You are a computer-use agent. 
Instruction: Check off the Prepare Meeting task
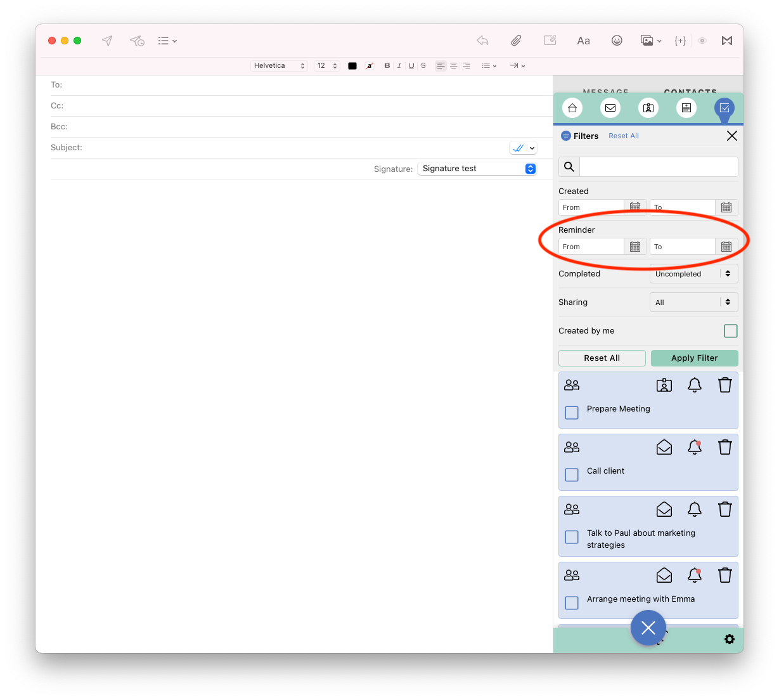click(572, 413)
